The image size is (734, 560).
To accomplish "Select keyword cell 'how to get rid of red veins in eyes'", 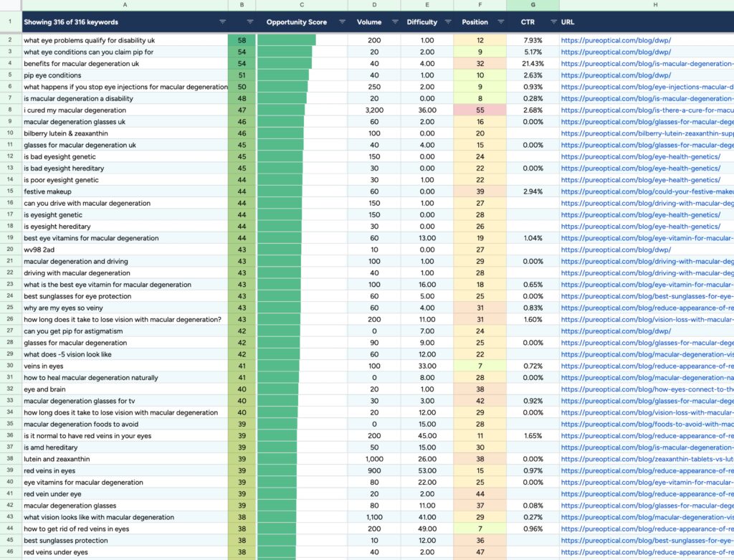I will click(125, 528).
